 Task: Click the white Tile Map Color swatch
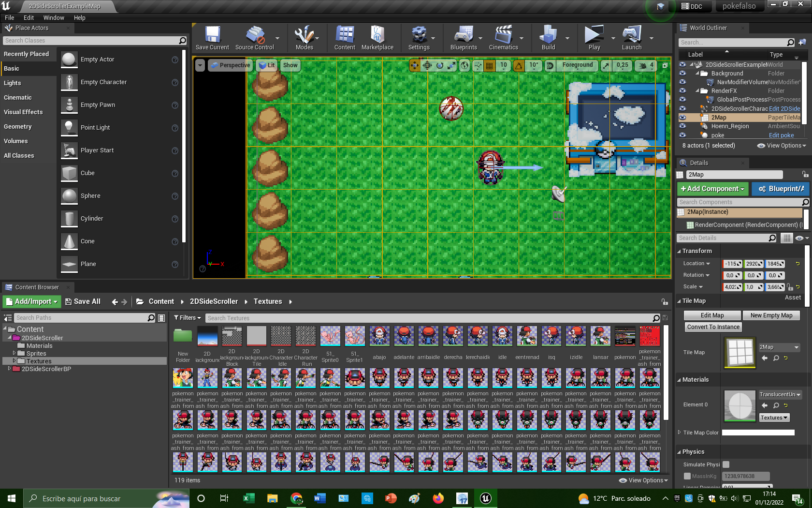point(758,433)
